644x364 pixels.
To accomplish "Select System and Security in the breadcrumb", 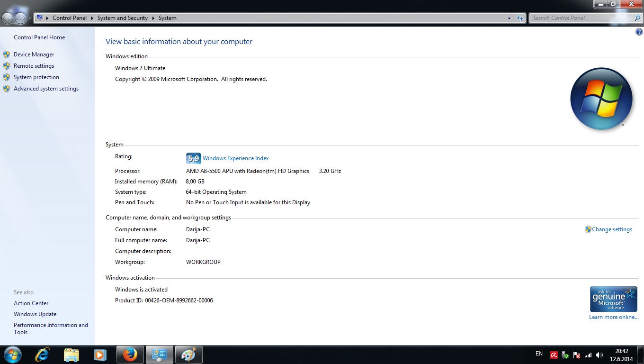I will point(123,18).
